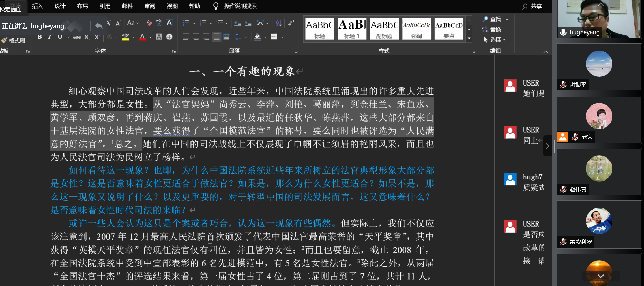Image resolution: width=644 pixels, height=286 pixels.
Task: Toggle justify paragraph alignment
Action: [x=217, y=37]
